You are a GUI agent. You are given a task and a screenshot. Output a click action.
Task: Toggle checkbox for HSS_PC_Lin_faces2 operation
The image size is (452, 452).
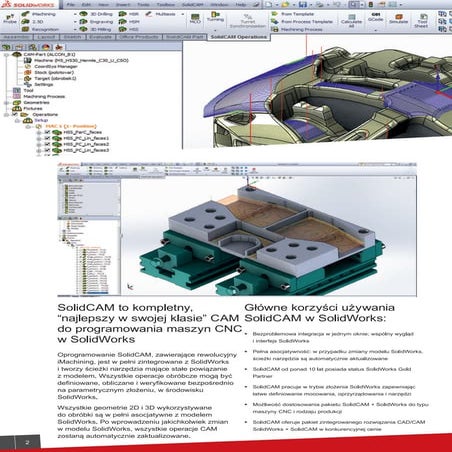click(47, 144)
